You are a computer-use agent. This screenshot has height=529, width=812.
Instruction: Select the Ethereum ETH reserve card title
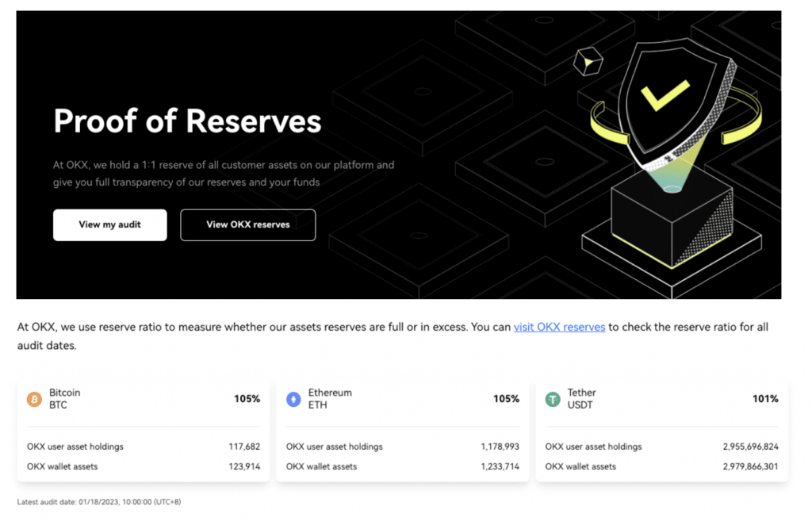[330, 399]
